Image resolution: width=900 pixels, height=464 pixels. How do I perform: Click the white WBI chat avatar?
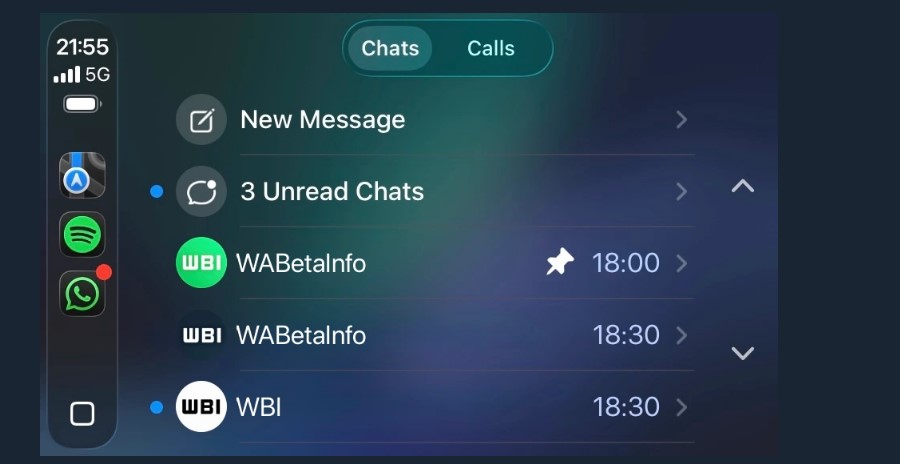pyautogui.click(x=201, y=407)
